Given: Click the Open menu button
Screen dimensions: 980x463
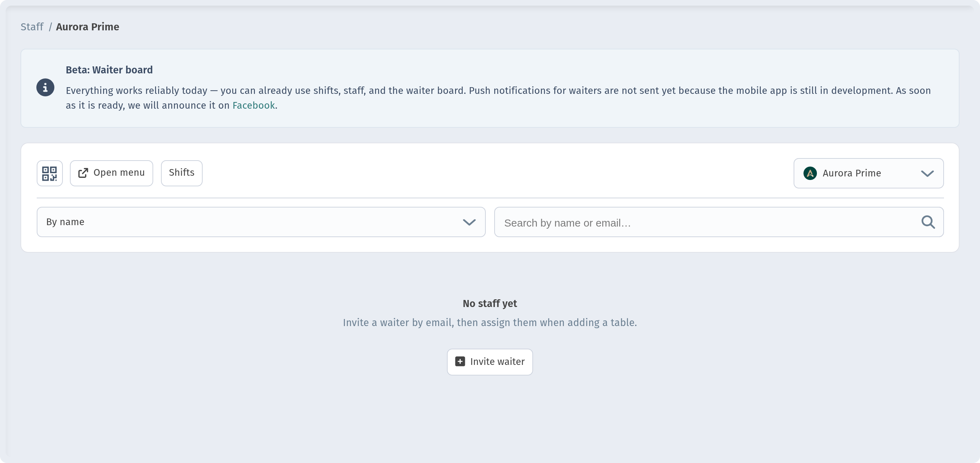Looking at the screenshot, I should [112, 173].
